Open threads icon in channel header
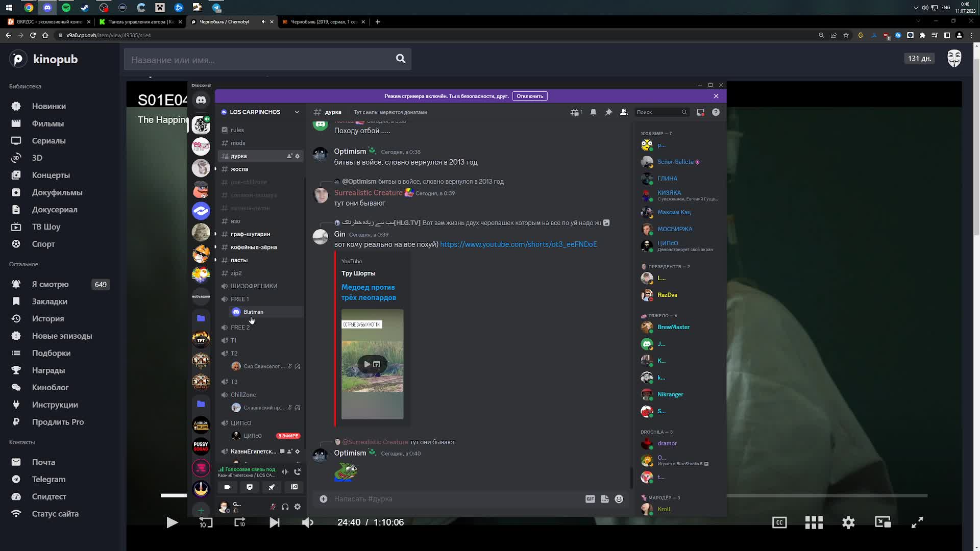 [576, 112]
